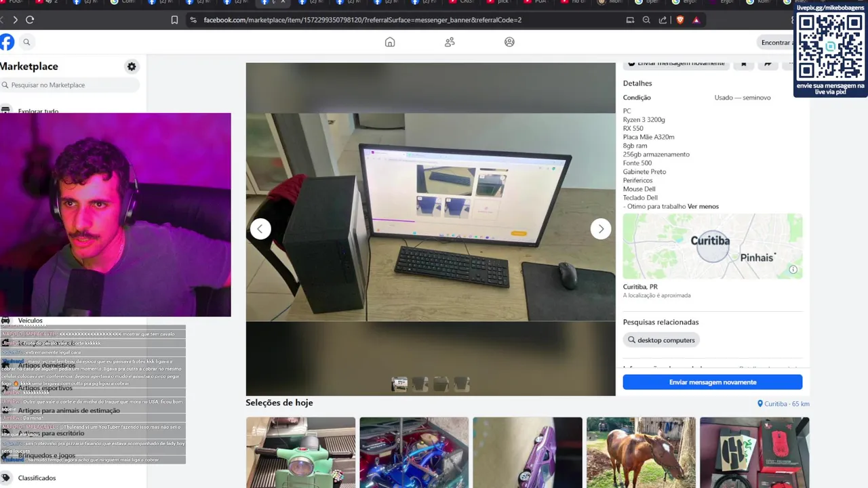Reload the page in browser
The height and width of the screenshot is (488, 868).
click(30, 20)
